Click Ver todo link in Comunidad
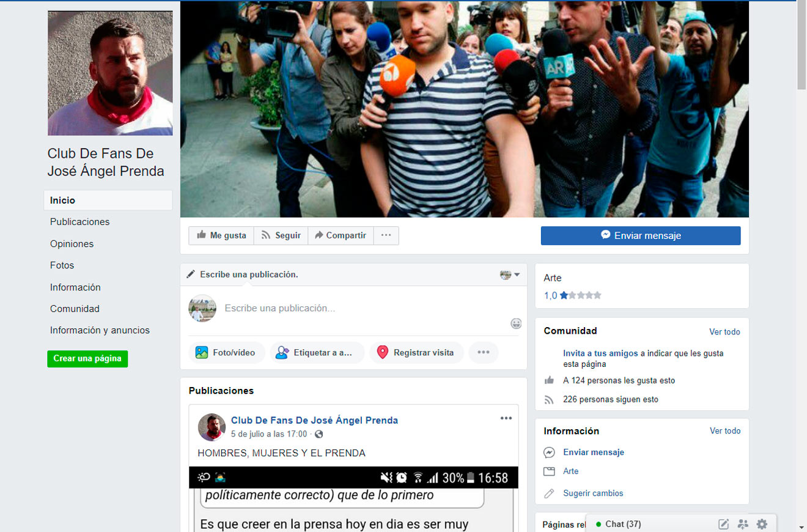Screen dimensions: 807x532 (x=724, y=332)
